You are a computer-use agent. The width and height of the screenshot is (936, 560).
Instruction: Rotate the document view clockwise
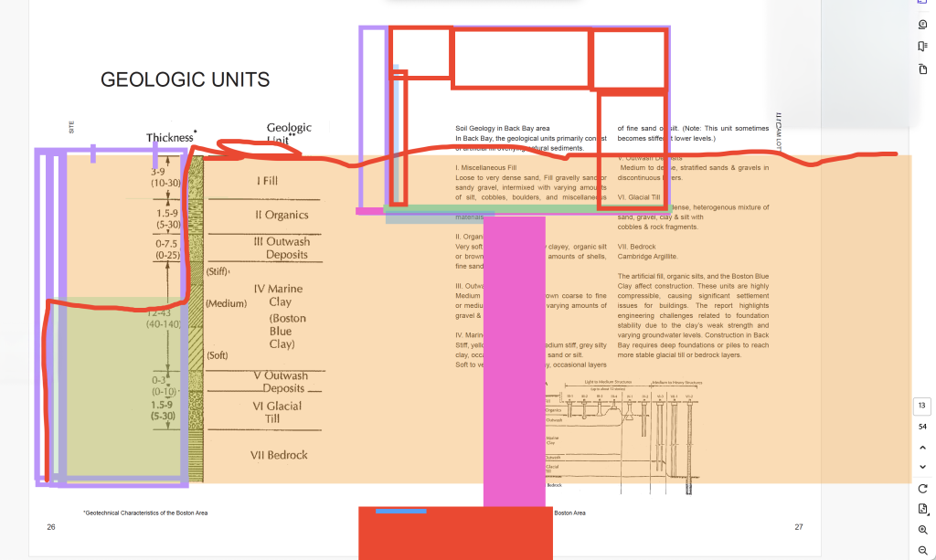[x=922, y=489]
